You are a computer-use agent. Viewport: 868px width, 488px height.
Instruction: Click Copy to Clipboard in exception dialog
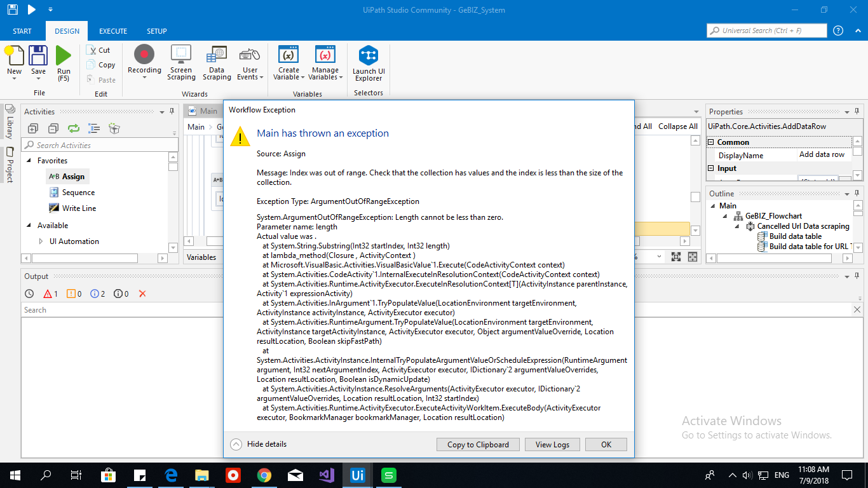click(477, 444)
